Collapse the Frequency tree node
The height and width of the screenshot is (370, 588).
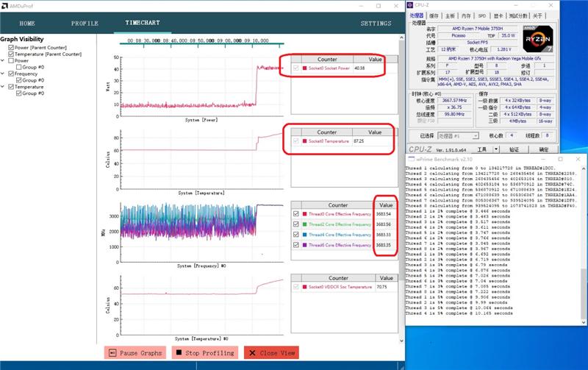point(4,74)
